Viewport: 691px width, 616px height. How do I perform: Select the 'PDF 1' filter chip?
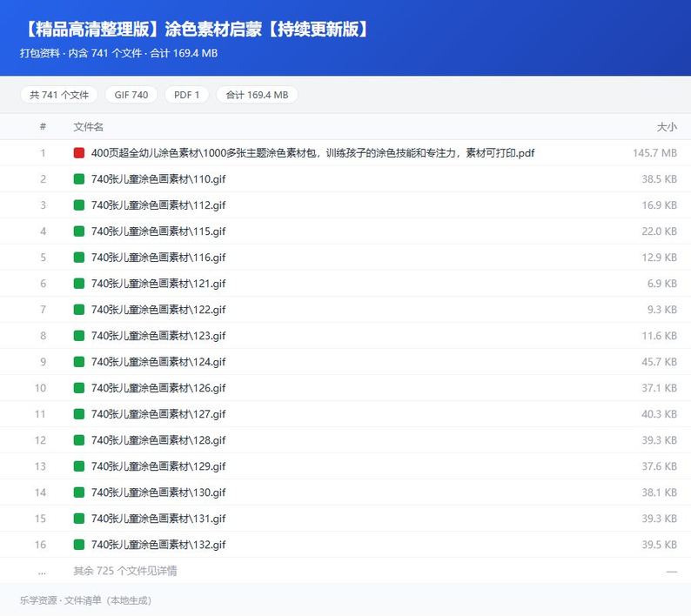click(186, 95)
